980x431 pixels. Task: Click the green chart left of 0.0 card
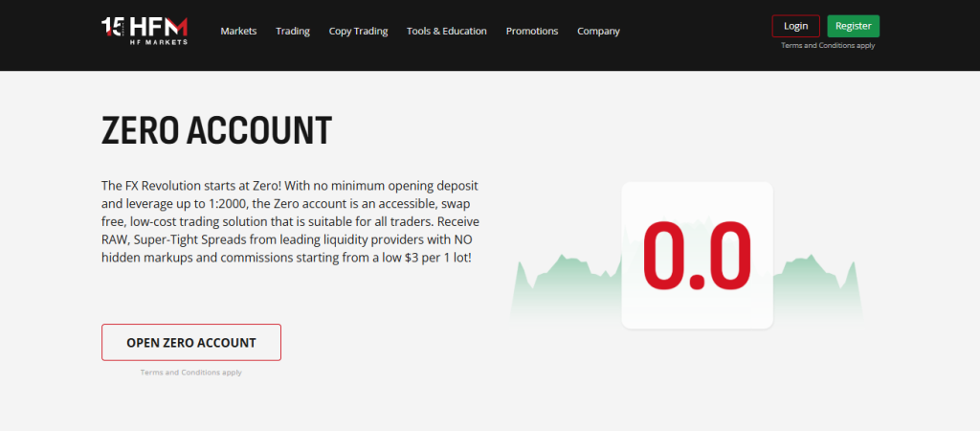[x=567, y=287]
